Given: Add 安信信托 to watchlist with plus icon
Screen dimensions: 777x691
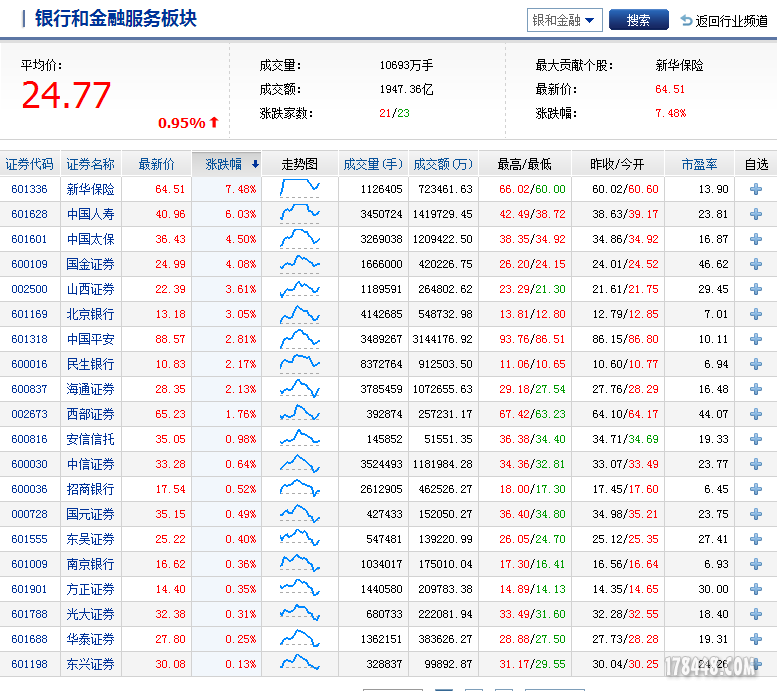Looking at the screenshot, I should pos(756,439).
